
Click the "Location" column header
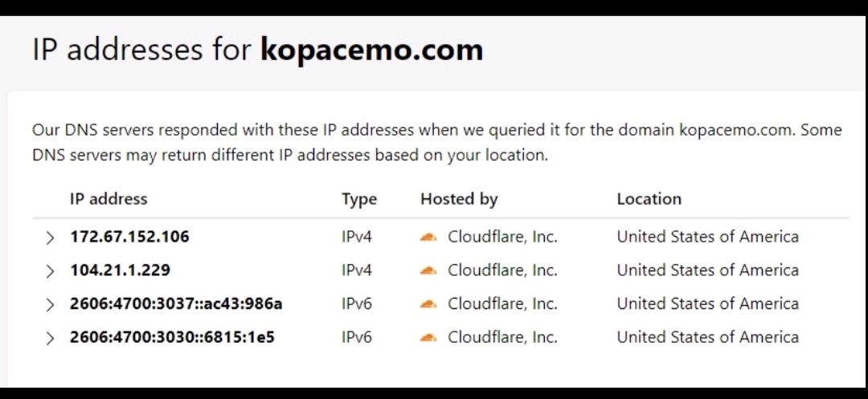click(x=649, y=199)
